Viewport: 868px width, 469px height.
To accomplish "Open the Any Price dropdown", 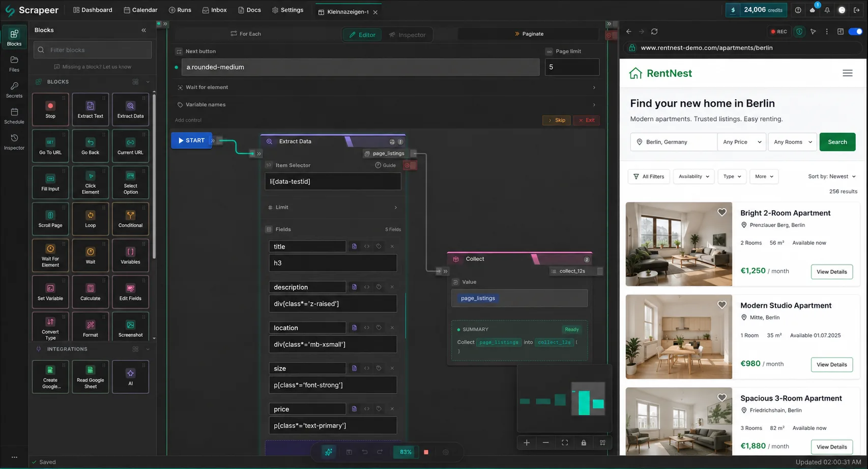I will (x=742, y=142).
